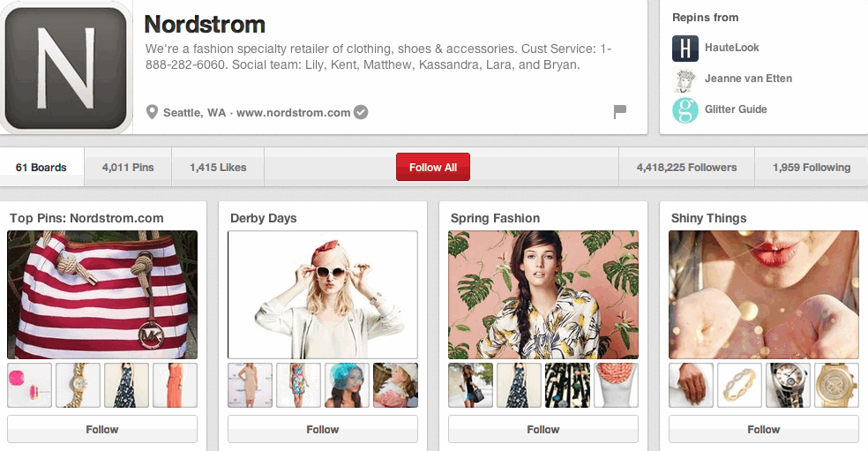Viewport: 868px width, 451px height.
Task: Open the Derby Days board title
Action: (263, 218)
